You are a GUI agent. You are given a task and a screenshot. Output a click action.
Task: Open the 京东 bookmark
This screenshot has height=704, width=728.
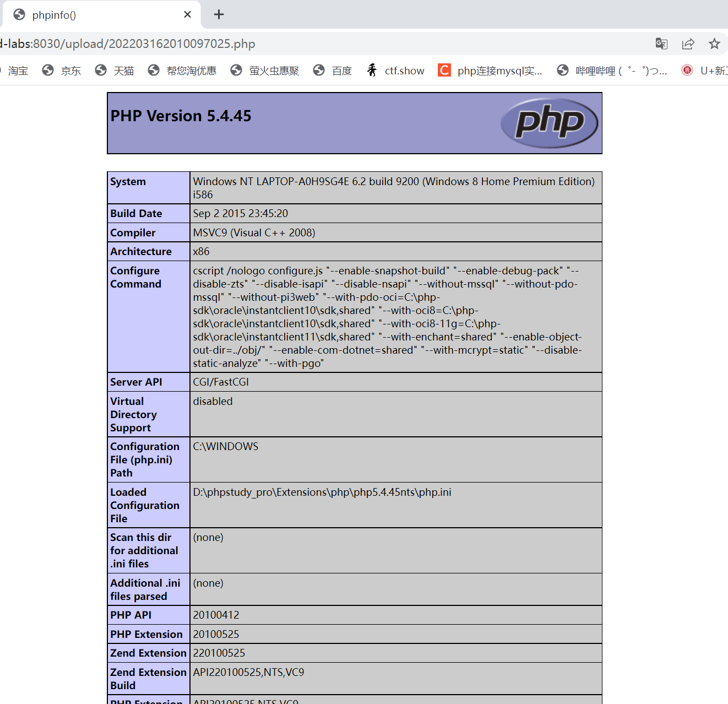[62, 71]
